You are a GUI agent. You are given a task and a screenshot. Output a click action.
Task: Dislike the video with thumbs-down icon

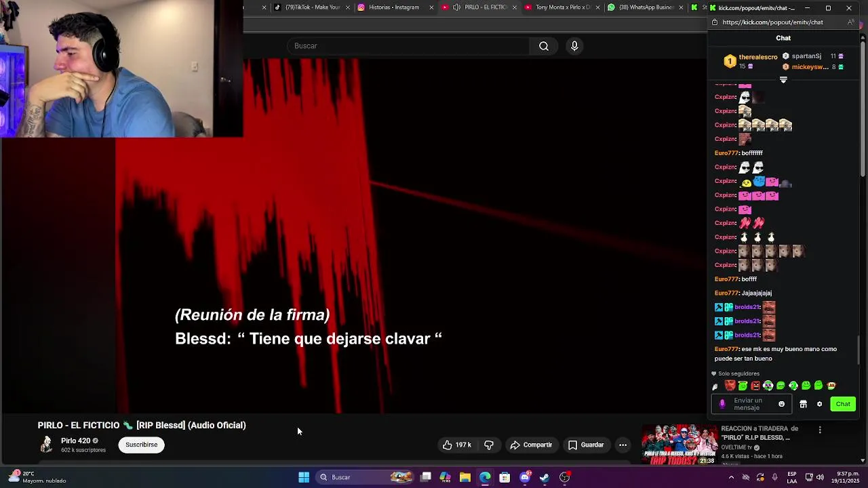pyautogui.click(x=489, y=445)
